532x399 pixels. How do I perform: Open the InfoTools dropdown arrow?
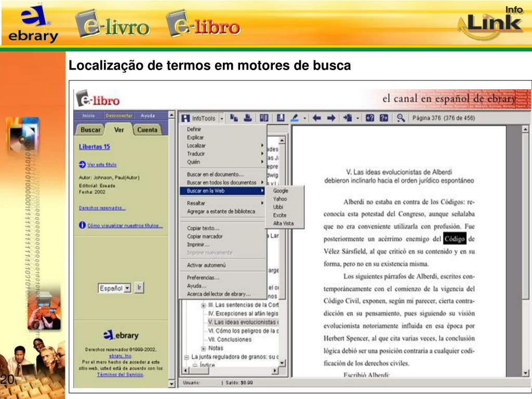(222, 118)
